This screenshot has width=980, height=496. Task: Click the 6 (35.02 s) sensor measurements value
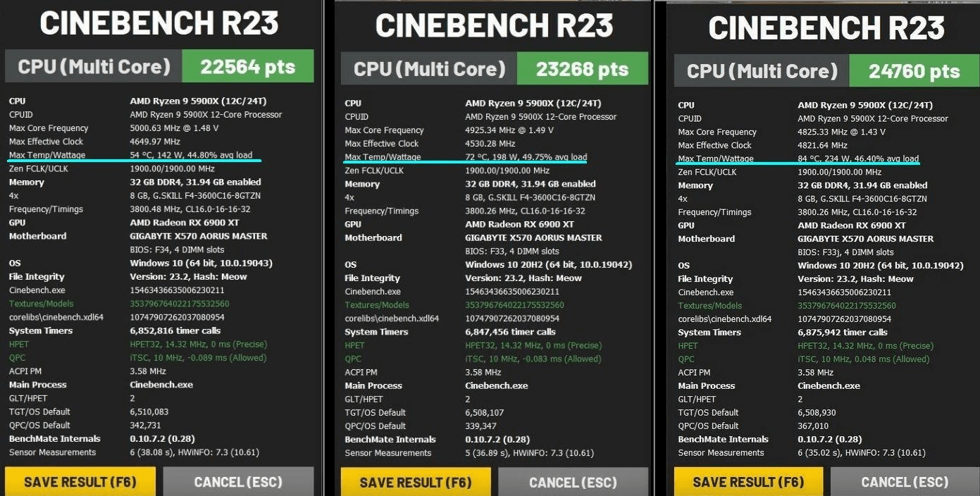[x=861, y=453]
